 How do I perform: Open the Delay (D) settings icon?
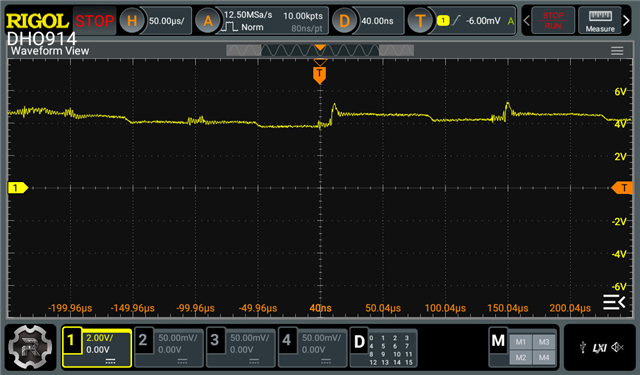(344, 20)
